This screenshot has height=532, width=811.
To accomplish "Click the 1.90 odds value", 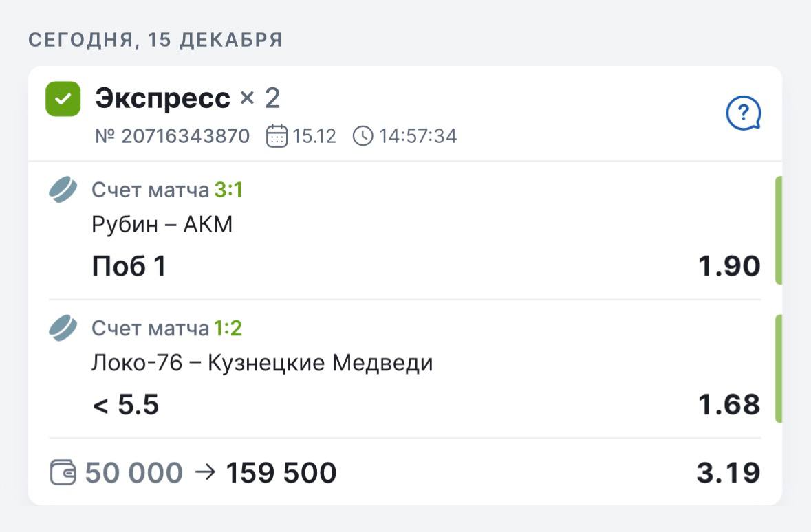I will [x=729, y=267].
